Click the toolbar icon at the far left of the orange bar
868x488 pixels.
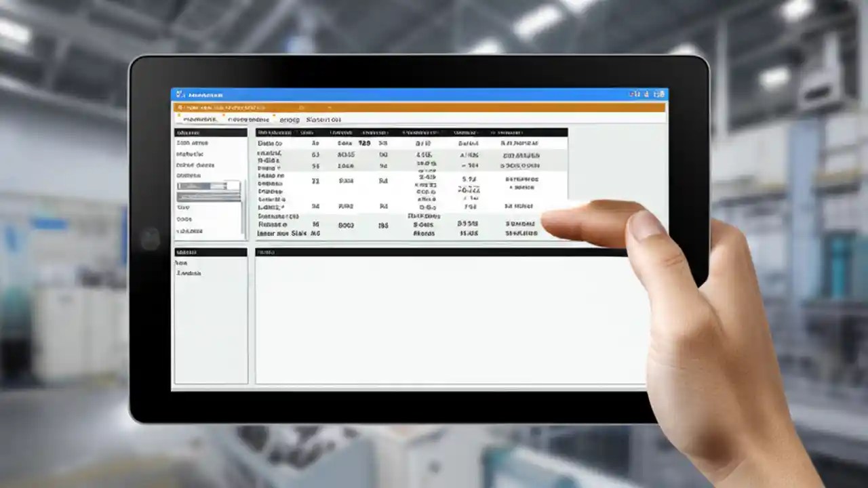click(x=179, y=107)
